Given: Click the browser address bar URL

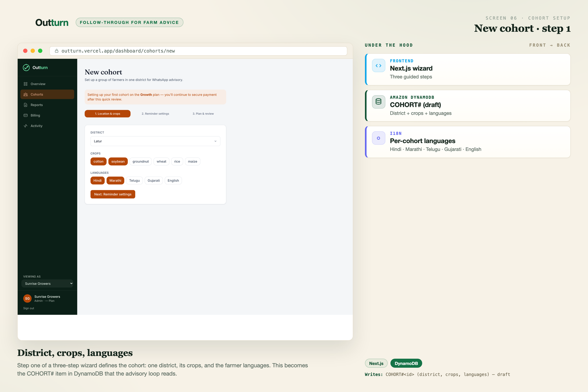Looking at the screenshot, I should click(198, 51).
